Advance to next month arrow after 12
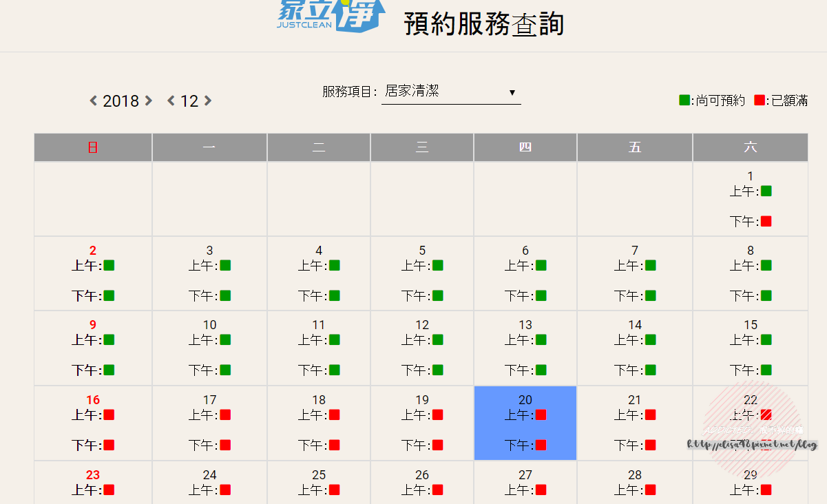Image resolution: width=827 pixels, height=504 pixels. 208,101
